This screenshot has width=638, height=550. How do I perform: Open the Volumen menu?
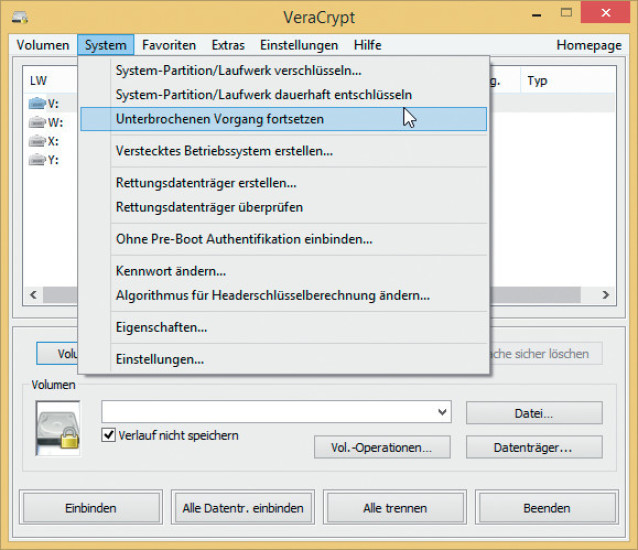coord(43,45)
